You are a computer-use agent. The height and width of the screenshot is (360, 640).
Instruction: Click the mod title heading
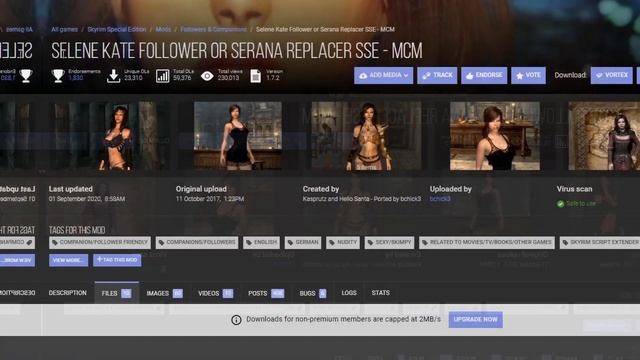237,51
